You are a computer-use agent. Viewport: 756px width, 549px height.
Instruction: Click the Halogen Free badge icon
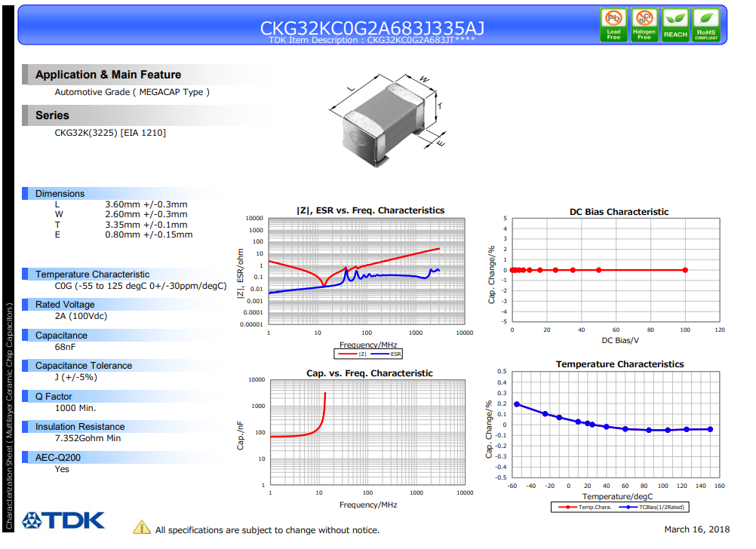(x=644, y=25)
